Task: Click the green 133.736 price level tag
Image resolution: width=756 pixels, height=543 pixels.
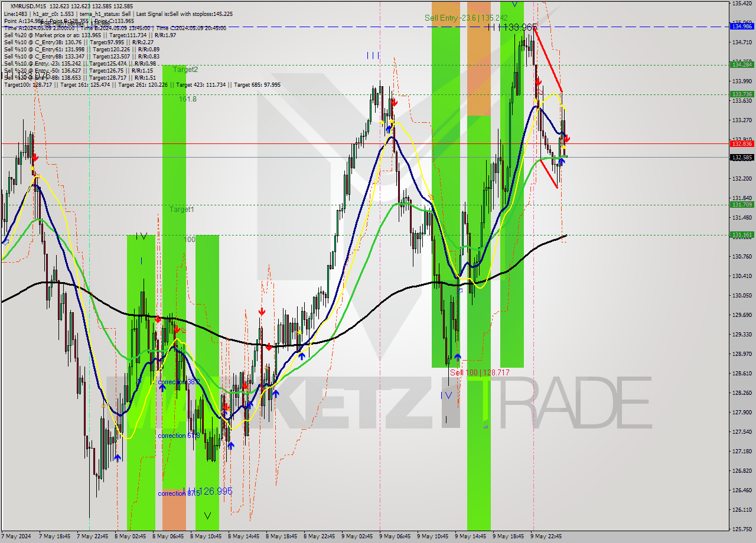Action: click(742, 94)
